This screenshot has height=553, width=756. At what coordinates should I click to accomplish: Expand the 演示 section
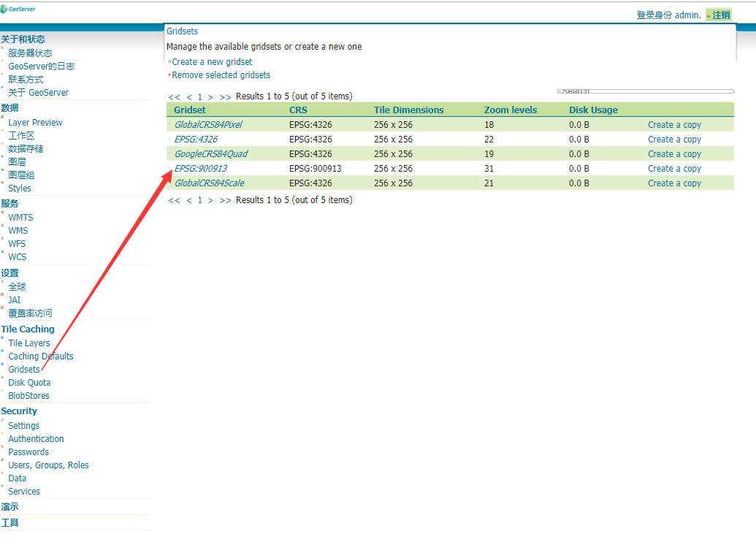[x=9, y=507]
